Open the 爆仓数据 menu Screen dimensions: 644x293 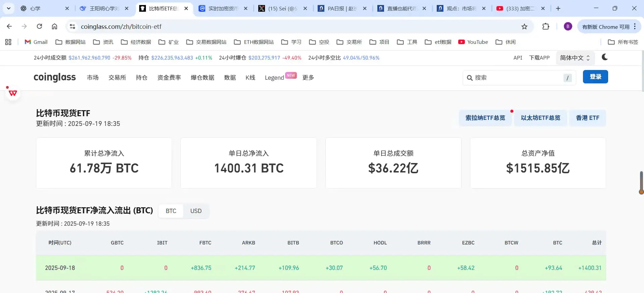[x=203, y=77]
